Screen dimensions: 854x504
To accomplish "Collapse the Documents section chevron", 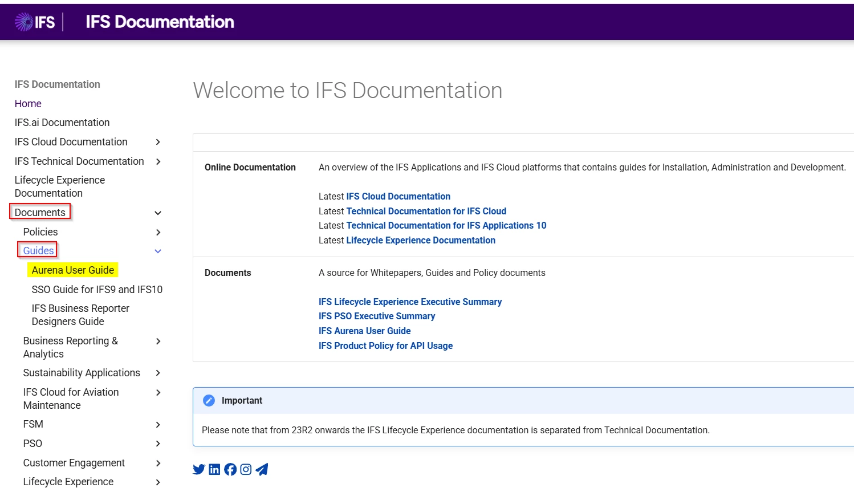I will (x=158, y=213).
